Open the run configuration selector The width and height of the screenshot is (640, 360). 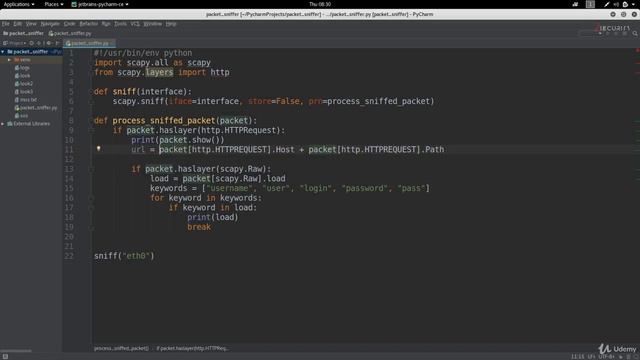point(591,33)
